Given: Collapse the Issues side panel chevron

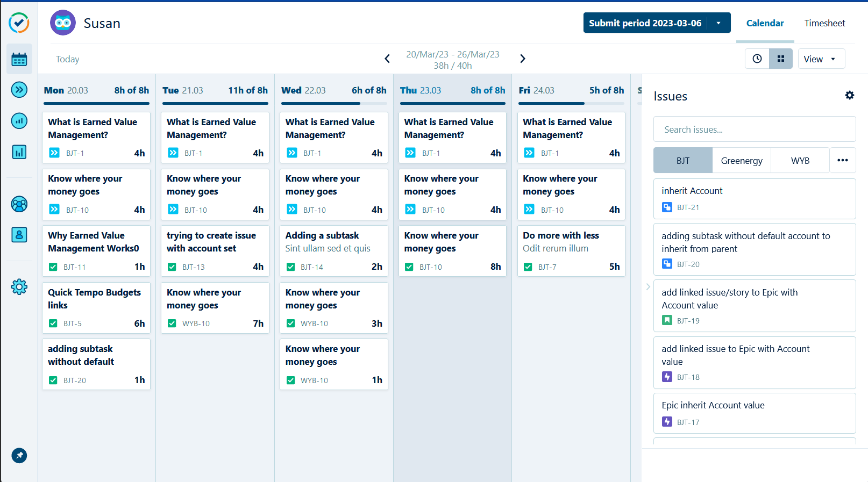Looking at the screenshot, I should tap(648, 287).
